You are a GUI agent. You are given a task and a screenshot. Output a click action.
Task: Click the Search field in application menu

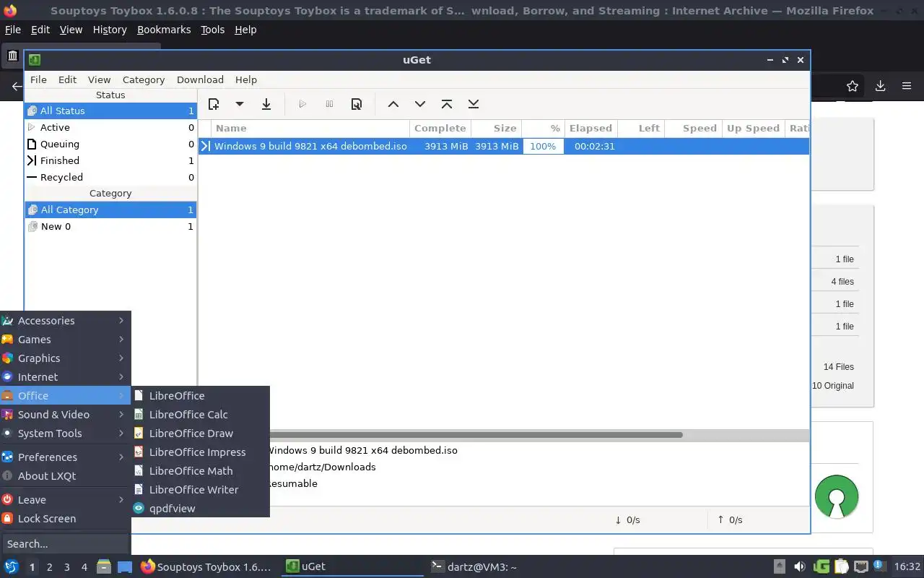pyautogui.click(x=65, y=544)
